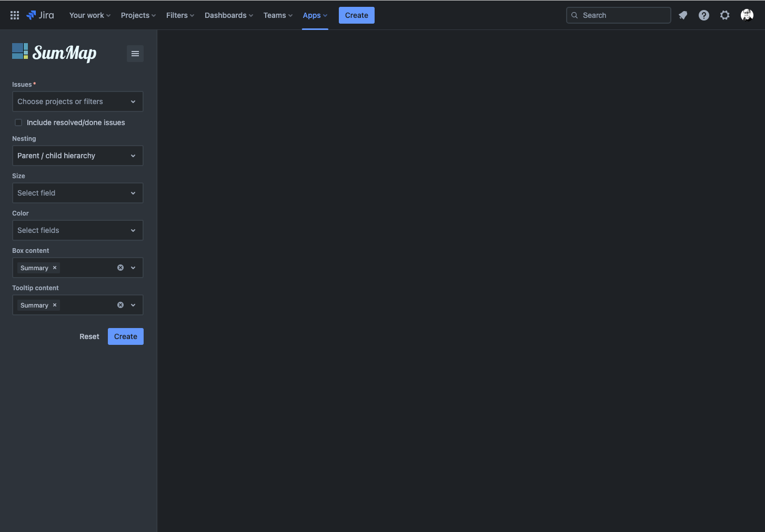
Task: Click the SumMap logo
Action: pos(54,53)
